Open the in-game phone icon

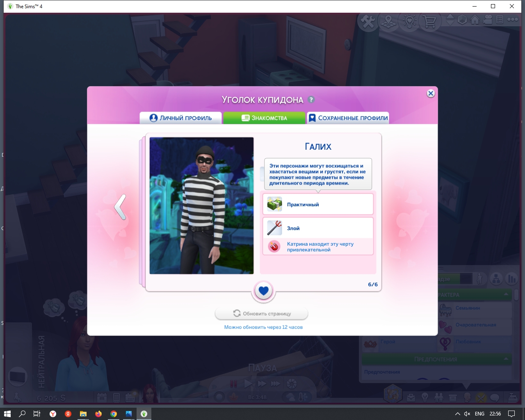116,397
